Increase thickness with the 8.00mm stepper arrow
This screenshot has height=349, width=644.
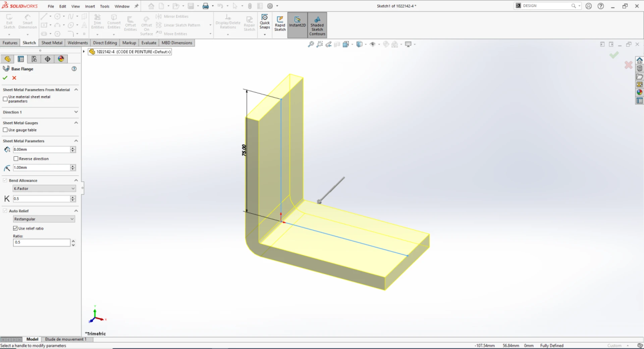coord(72,148)
